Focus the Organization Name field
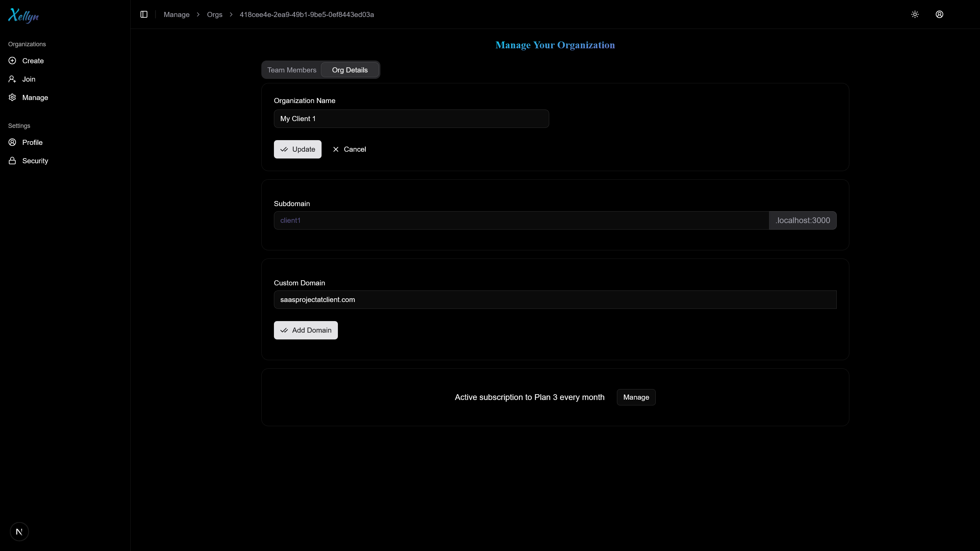Screen dimensions: 980x551 (411, 119)
